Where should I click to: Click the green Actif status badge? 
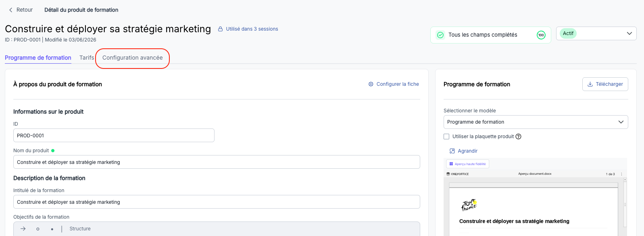(568, 33)
